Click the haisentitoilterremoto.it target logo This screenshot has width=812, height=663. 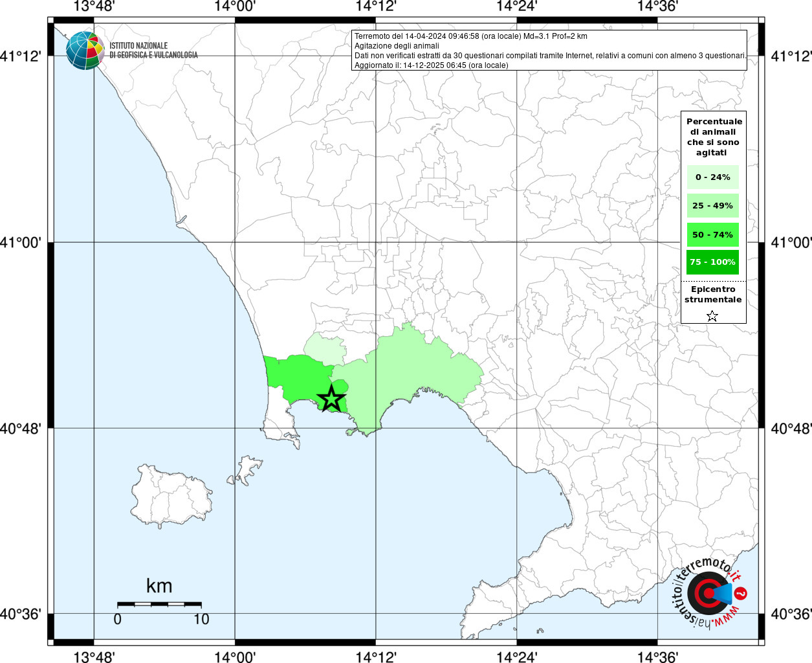point(709,592)
